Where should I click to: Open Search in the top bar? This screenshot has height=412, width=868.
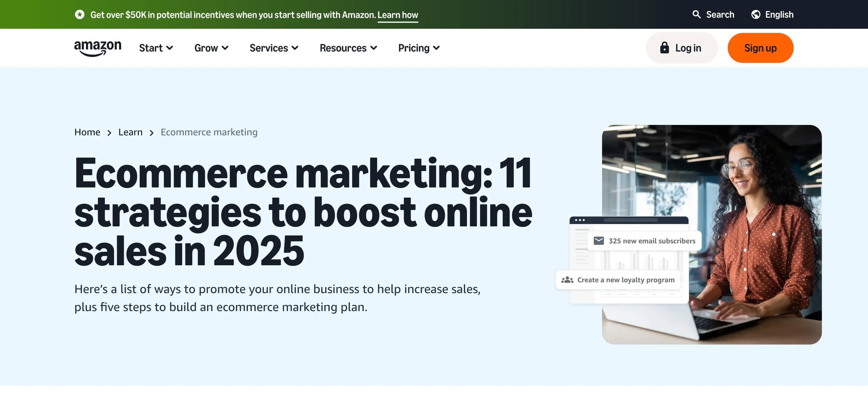[x=713, y=15]
